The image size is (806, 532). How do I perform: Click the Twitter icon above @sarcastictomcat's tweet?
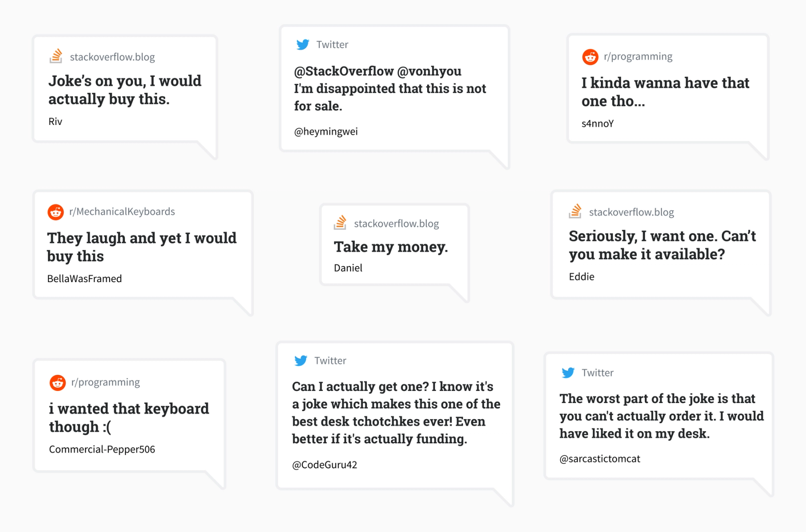pos(568,373)
